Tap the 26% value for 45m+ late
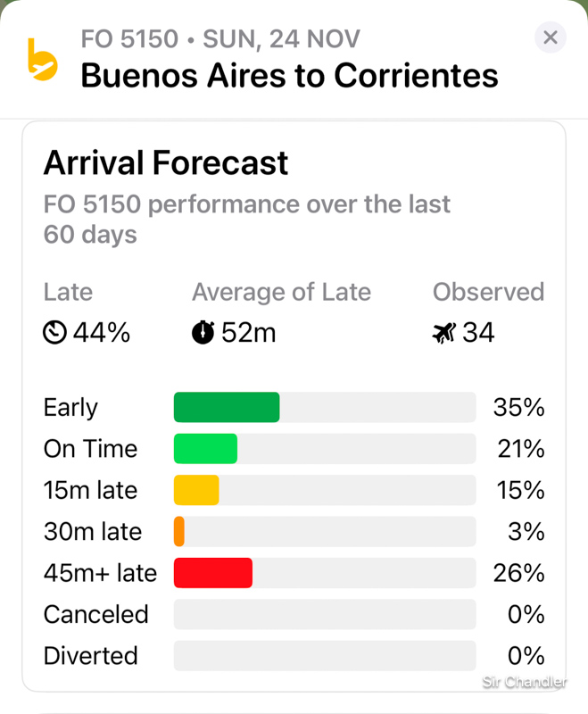The height and width of the screenshot is (714, 588). (518, 573)
